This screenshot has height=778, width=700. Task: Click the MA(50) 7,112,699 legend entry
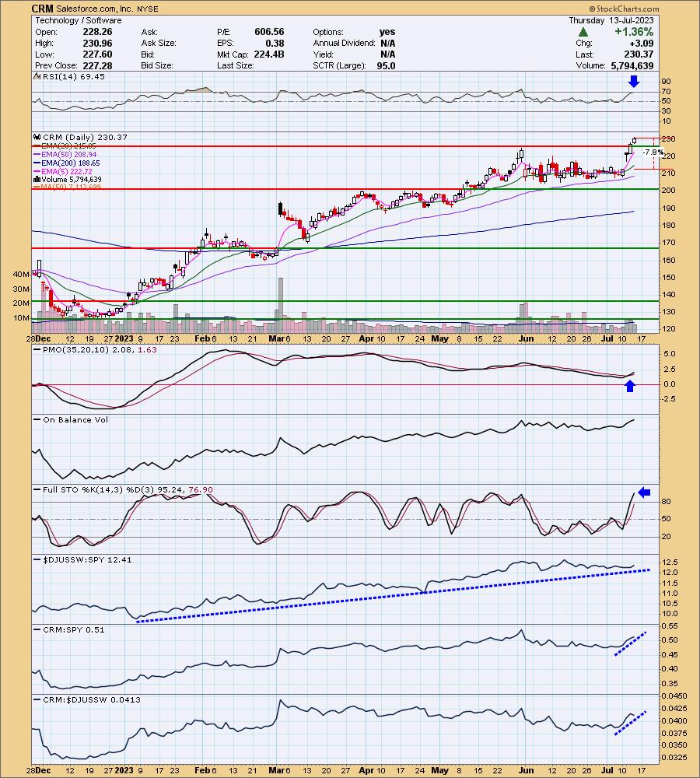point(71,187)
